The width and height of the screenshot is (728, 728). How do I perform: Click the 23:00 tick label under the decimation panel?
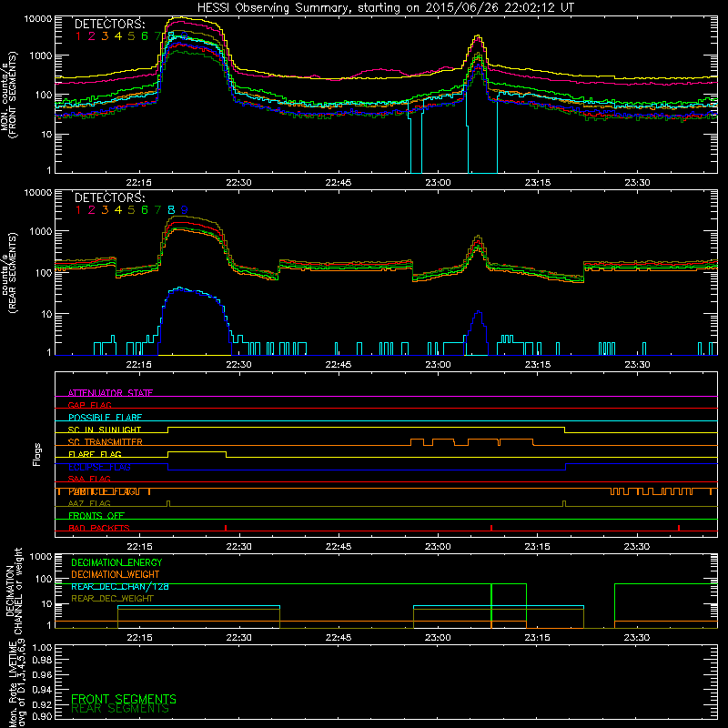point(438,638)
